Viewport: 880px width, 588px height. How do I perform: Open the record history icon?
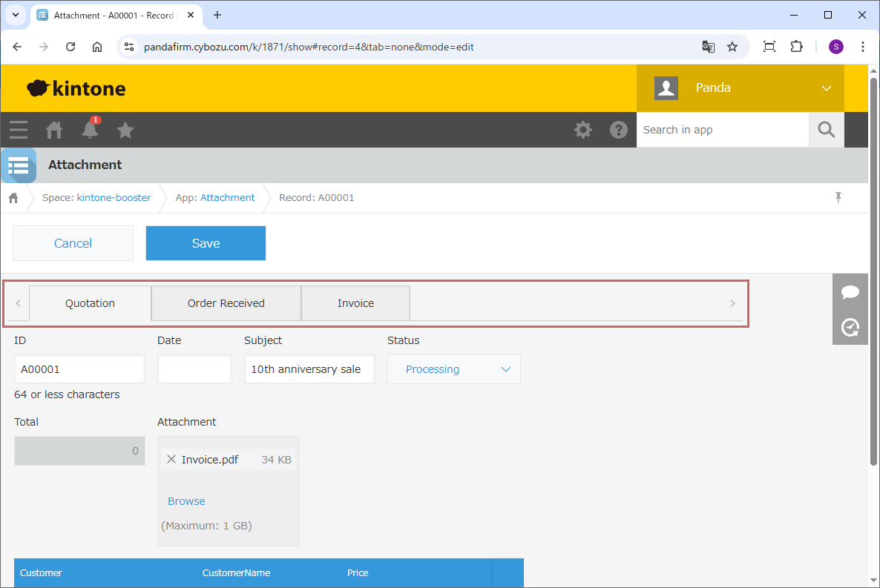tap(850, 327)
